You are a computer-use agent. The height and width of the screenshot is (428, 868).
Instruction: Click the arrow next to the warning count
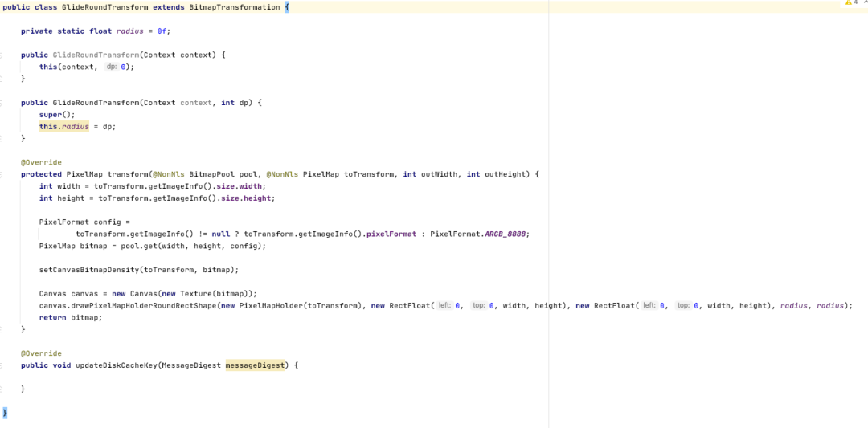click(864, 3)
